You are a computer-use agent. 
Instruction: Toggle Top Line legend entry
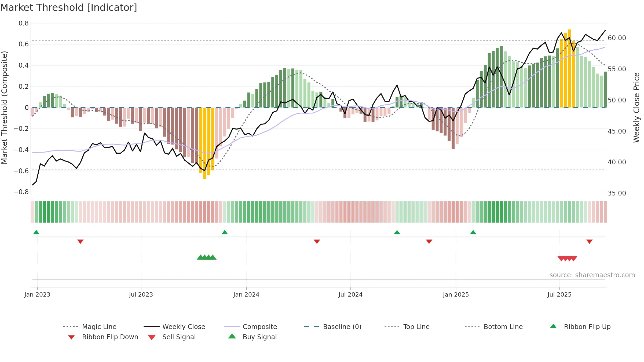(x=407, y=327)
